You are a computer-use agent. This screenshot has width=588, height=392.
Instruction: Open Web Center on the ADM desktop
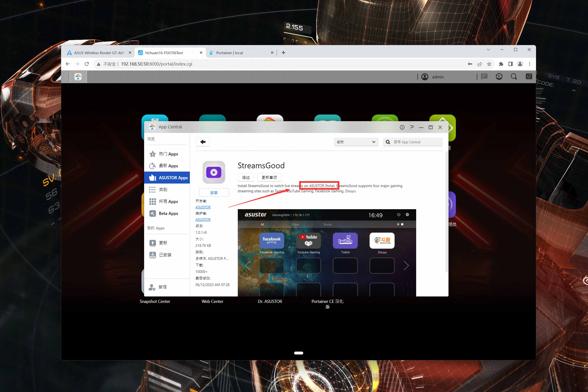212,301
